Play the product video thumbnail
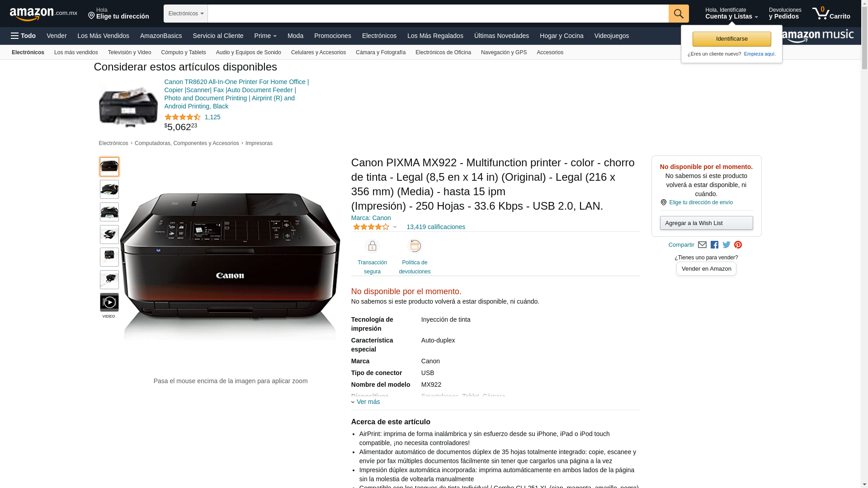The height and width of the screenshot is (488, 868). pos(109,302)
